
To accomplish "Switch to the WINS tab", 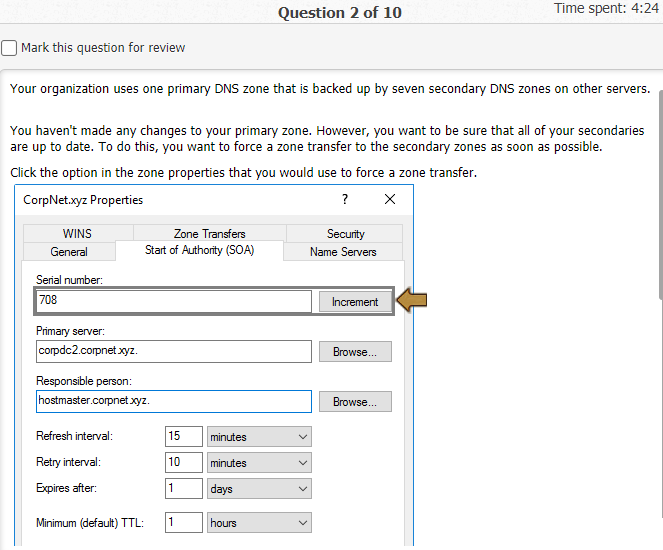I will coord(77,234).
